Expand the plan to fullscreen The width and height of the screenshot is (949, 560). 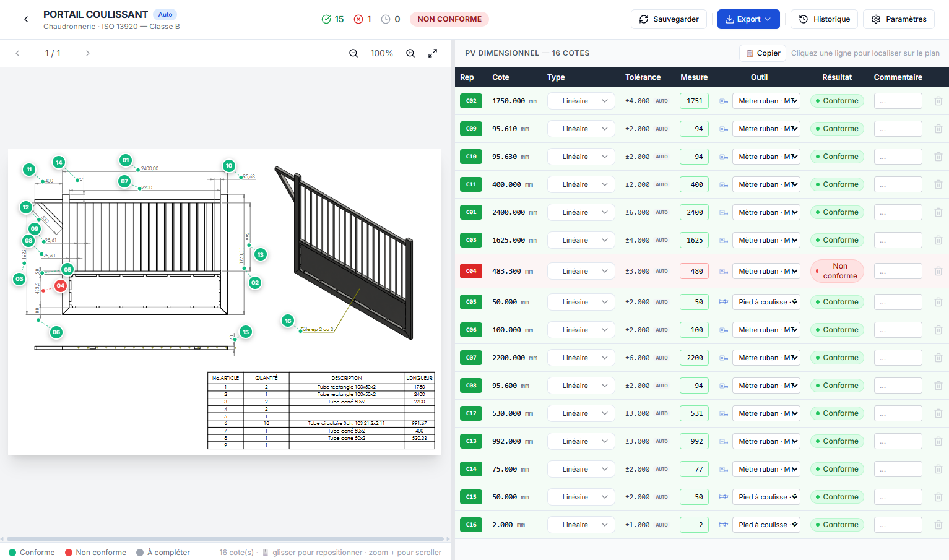tap(433, 53)
